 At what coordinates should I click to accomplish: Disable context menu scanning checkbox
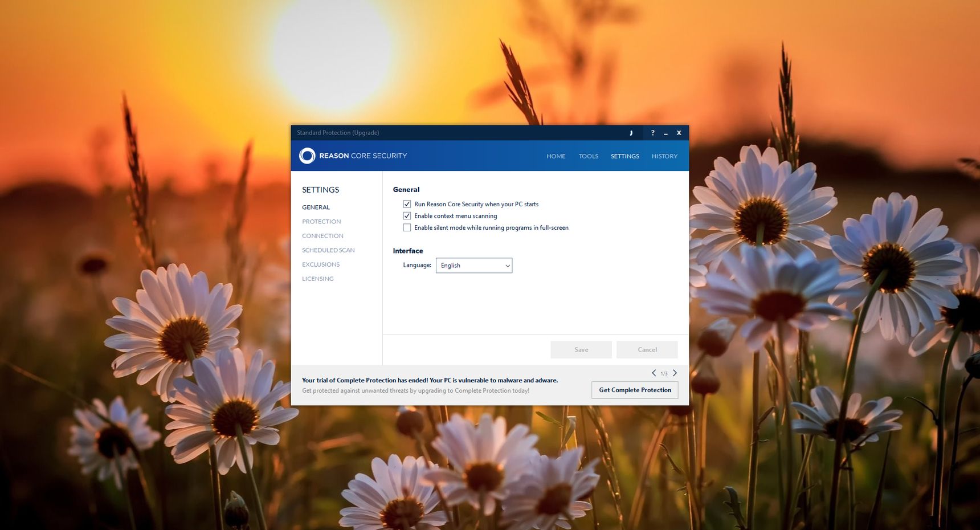[x=407, y=216]
